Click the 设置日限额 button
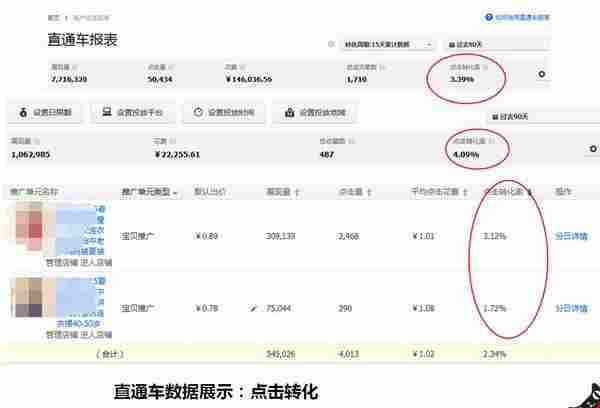The width and height of the screenshot is (600, 408). (44, 113)
